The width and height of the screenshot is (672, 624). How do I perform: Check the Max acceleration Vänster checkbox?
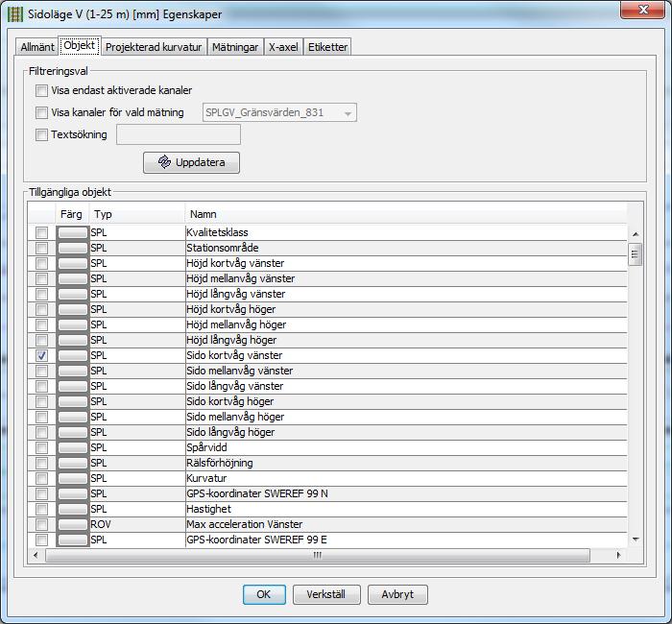click(41, 524)
